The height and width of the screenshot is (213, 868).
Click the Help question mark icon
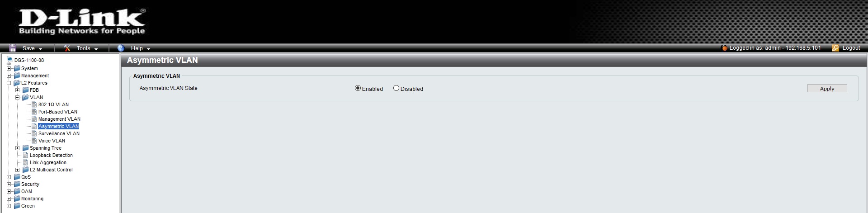coord(121,48)
